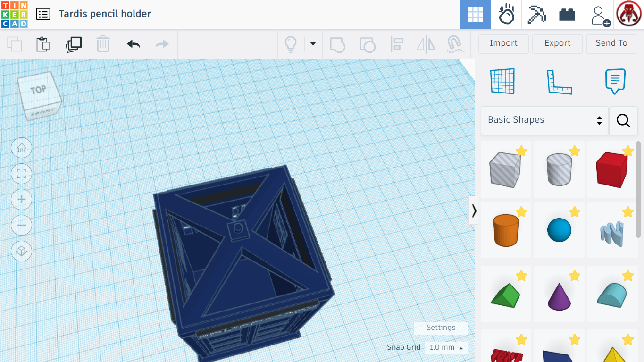Open the design list menu icon
The width and height of the screenshot is (644, 362).
[x=43, y=14]
